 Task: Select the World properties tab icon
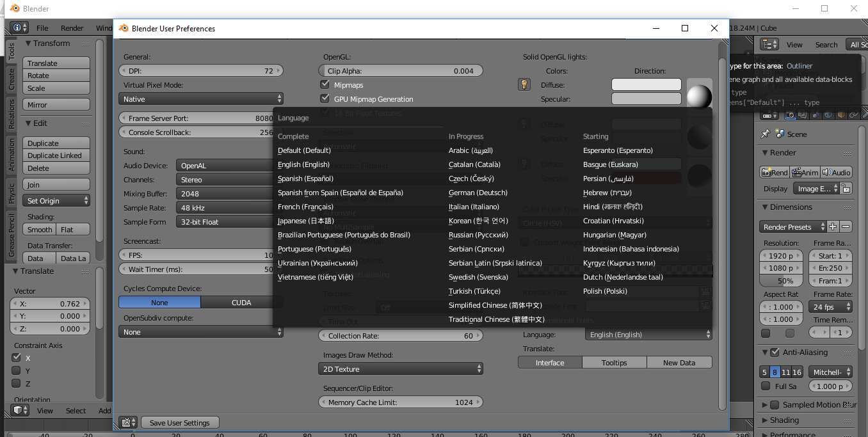coord(827,115)
